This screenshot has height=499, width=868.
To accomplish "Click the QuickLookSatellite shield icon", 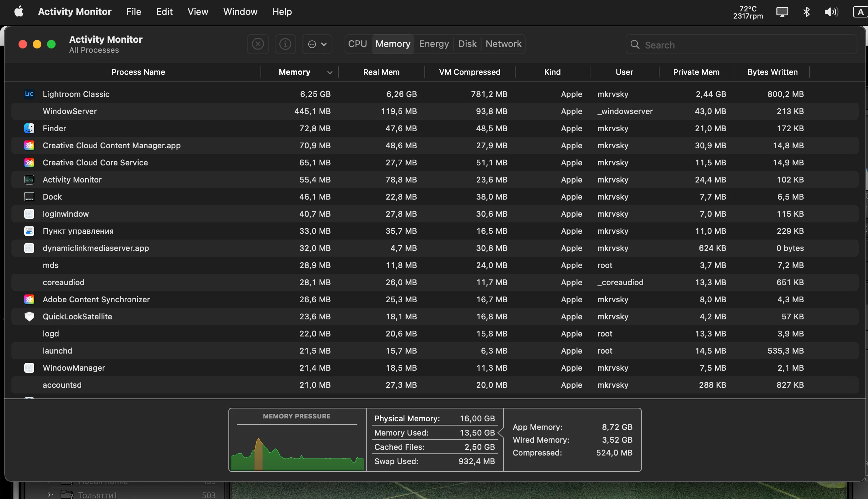I will click(29, 317).
